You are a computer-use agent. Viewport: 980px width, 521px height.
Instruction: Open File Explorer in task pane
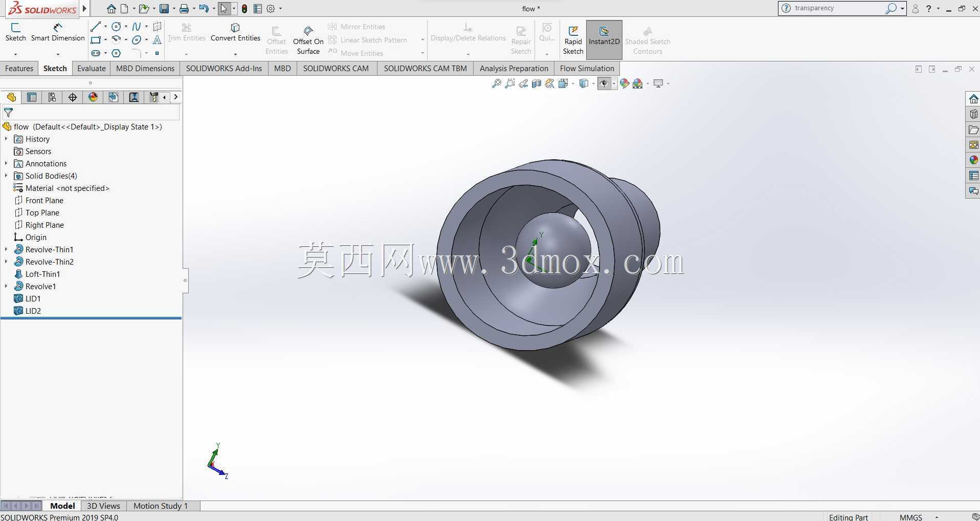point(973,129)
